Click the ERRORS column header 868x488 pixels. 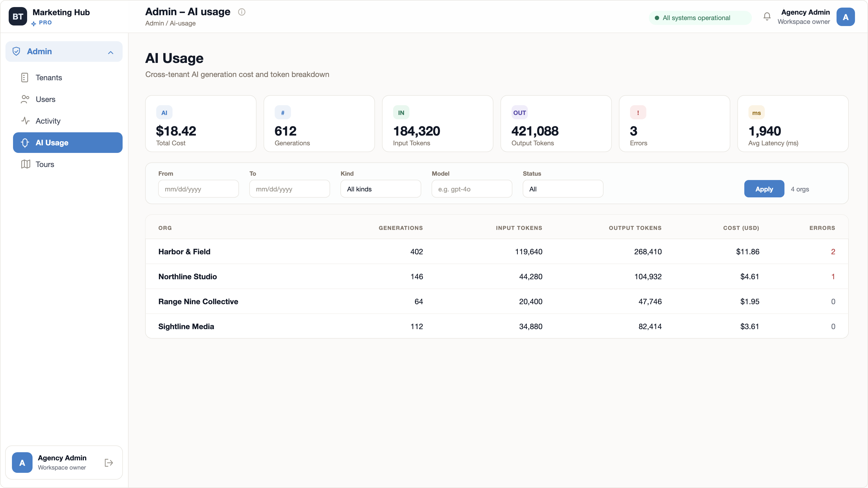tap(822, 228)
